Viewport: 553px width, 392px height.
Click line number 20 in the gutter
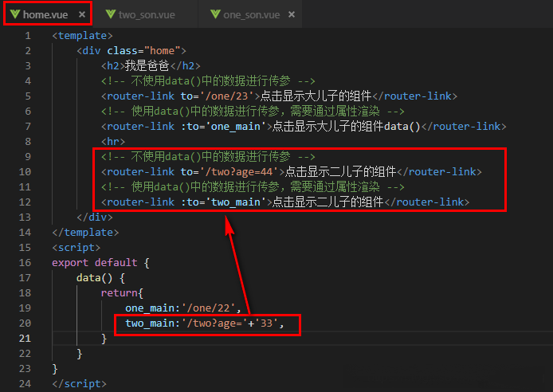(x=25, y=323)
